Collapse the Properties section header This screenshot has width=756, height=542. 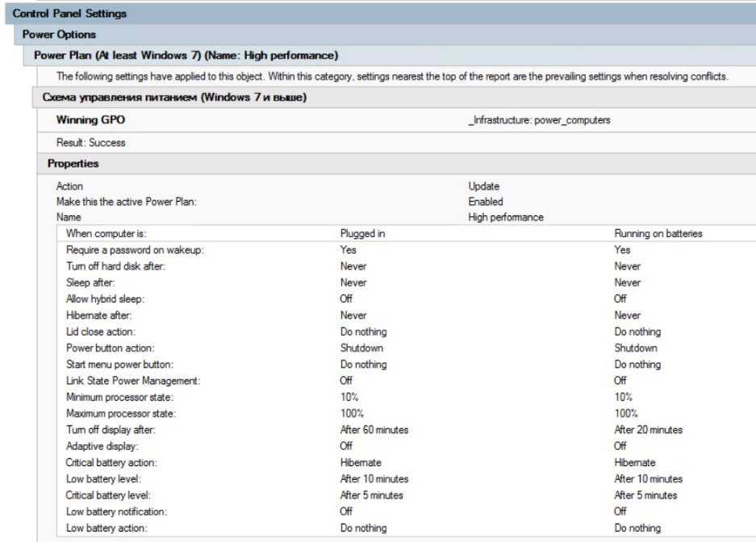point(396,164)
